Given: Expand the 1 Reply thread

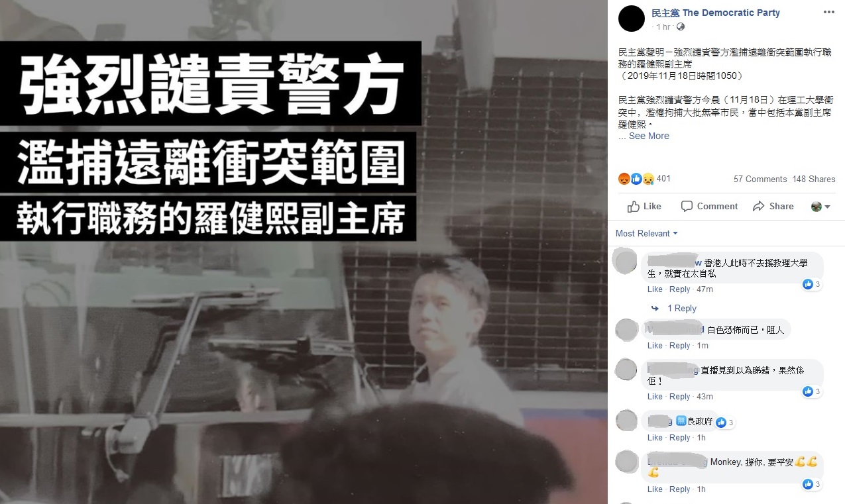Looking at the screenshot, I should [675, 309].
